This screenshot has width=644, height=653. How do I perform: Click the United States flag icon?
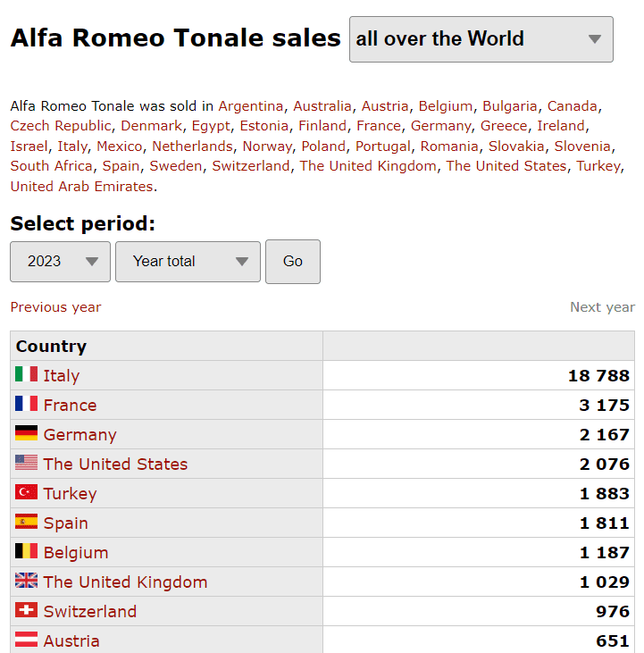(x=26, y=463)
